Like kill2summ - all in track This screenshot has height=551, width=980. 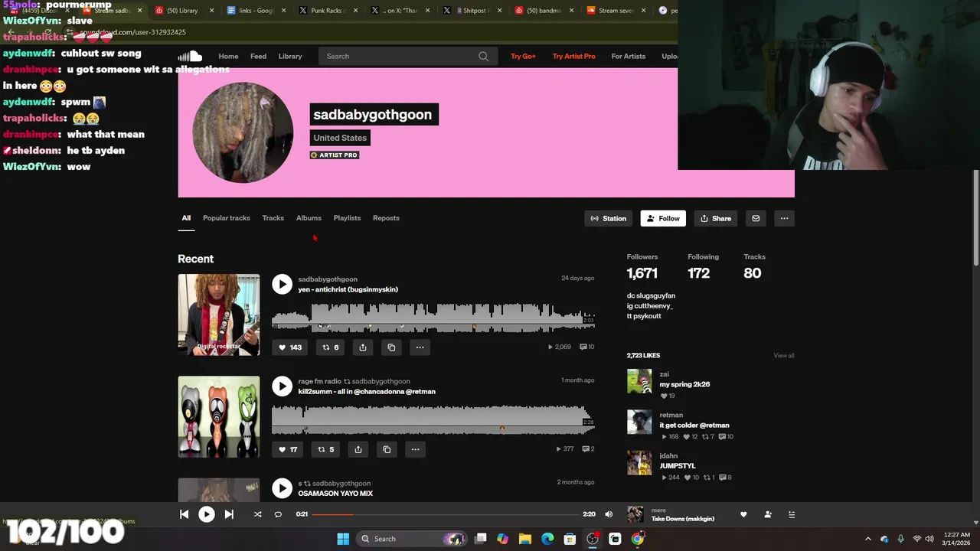[x=288, y=449]
